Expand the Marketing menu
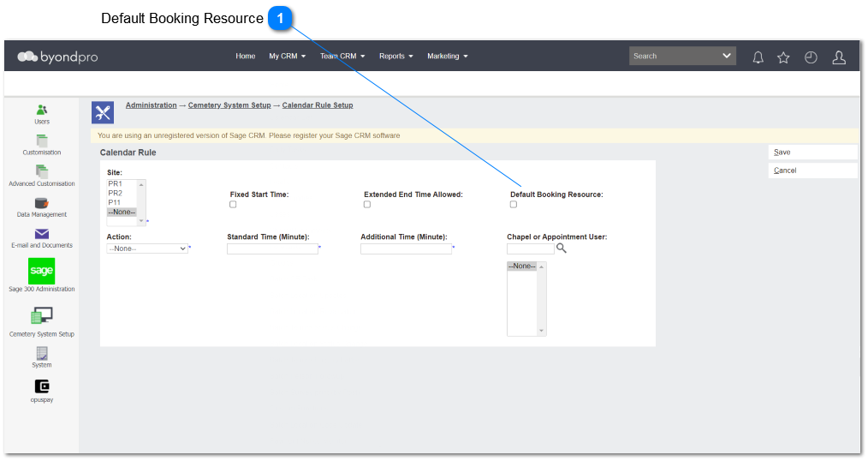This screenshot has width=868, height=461. (448, 56)
